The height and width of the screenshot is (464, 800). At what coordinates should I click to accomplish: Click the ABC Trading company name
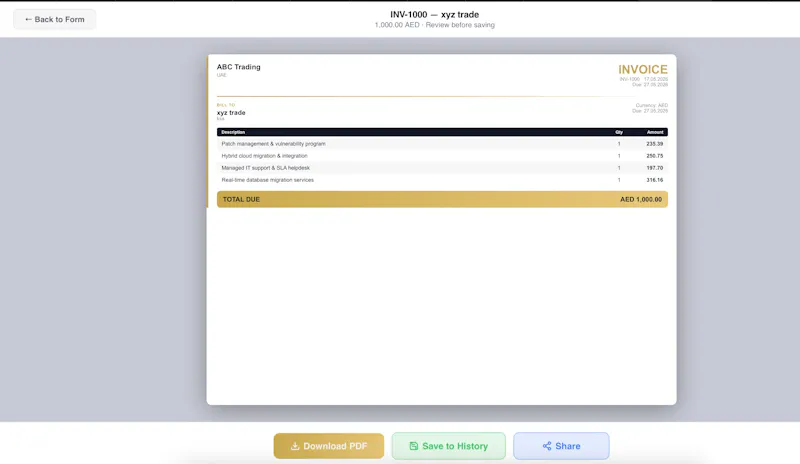click(x=238, y=67)
